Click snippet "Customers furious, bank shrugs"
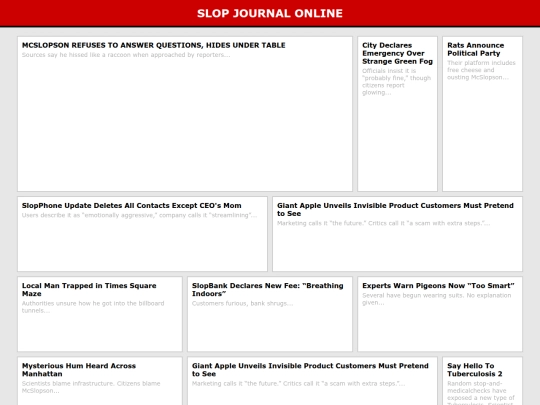 point(242,303)
